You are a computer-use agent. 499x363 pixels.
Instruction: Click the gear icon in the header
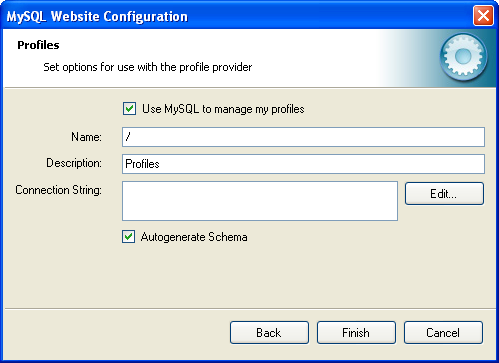(463, 57)
